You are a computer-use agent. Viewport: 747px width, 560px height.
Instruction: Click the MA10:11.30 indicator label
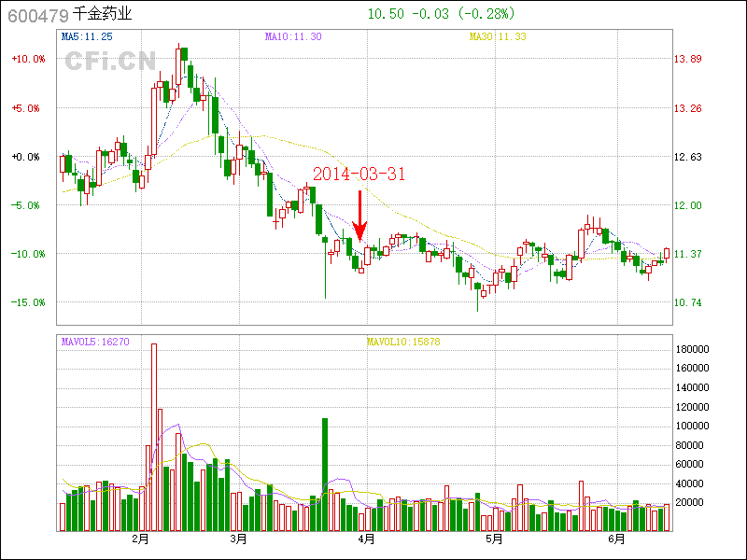[x=293, y=37]
